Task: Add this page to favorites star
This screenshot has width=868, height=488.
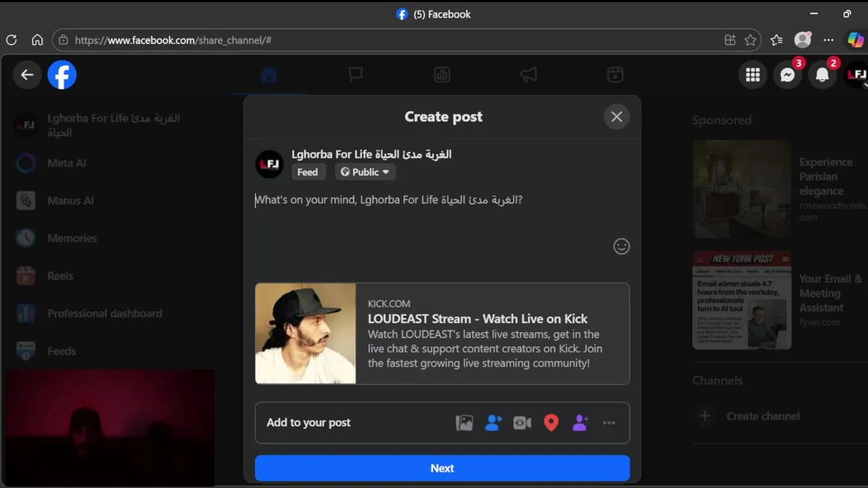Action: click(750, 40)
